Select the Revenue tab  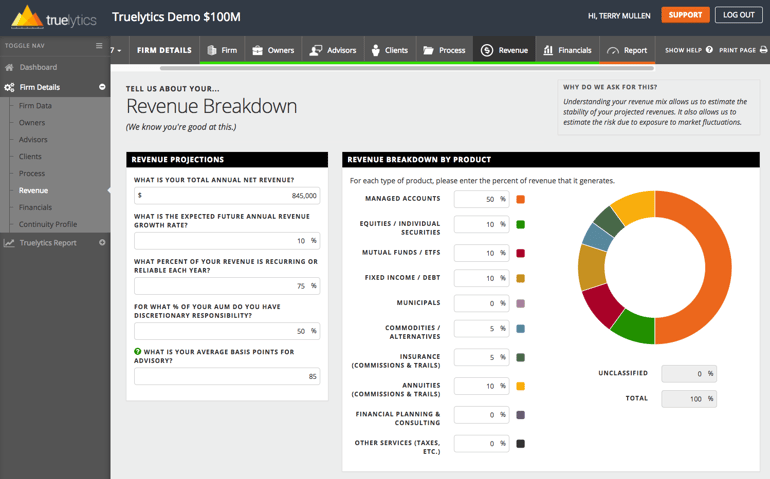coord(504,50)
